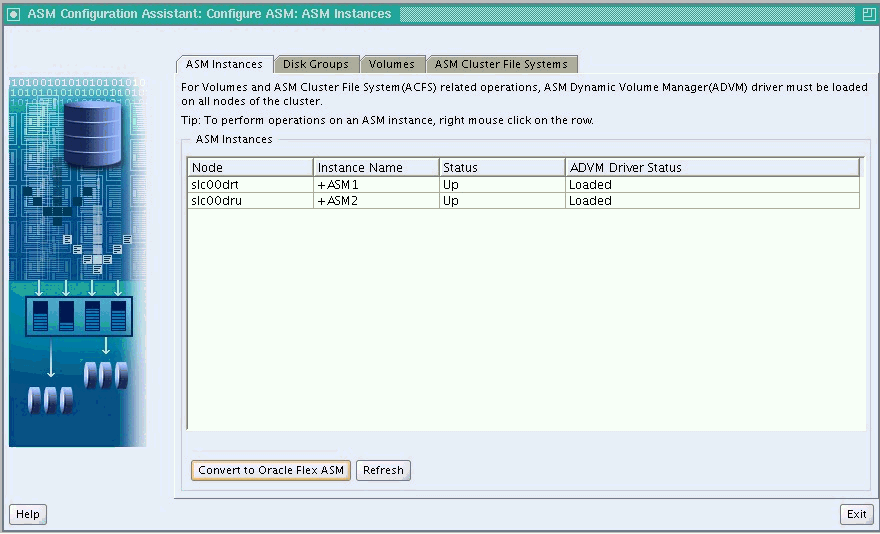Sort by the Instance Name column header

(376, 167)
